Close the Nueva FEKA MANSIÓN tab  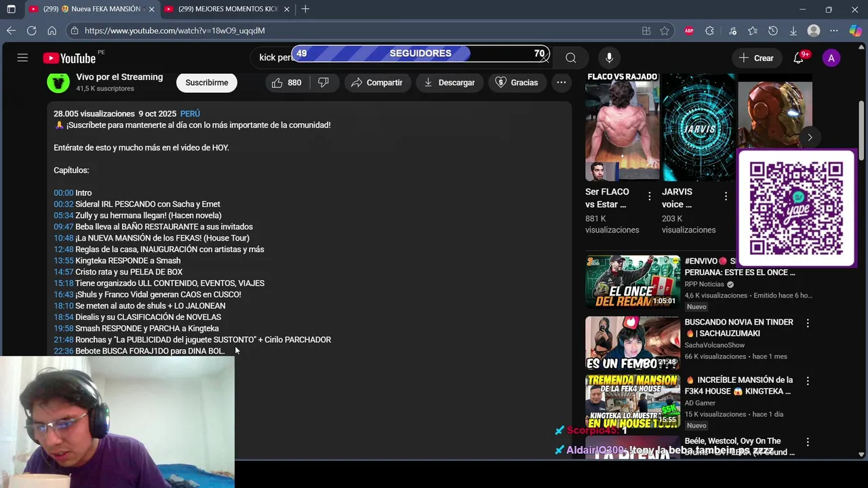pyautogui.click(x=151, y=9)
